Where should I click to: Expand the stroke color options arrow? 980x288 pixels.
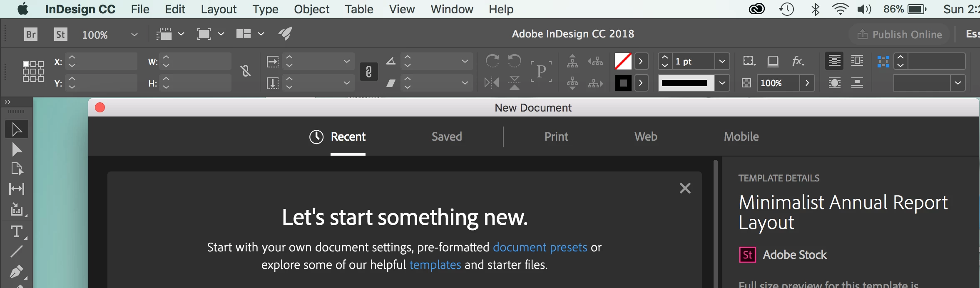click(641, 83)
